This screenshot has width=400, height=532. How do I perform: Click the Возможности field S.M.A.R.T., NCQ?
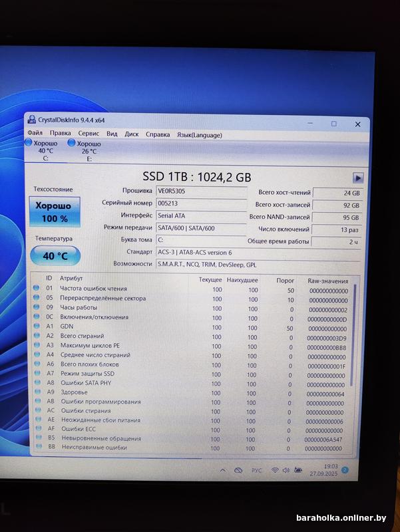click(x=258, y=265)
